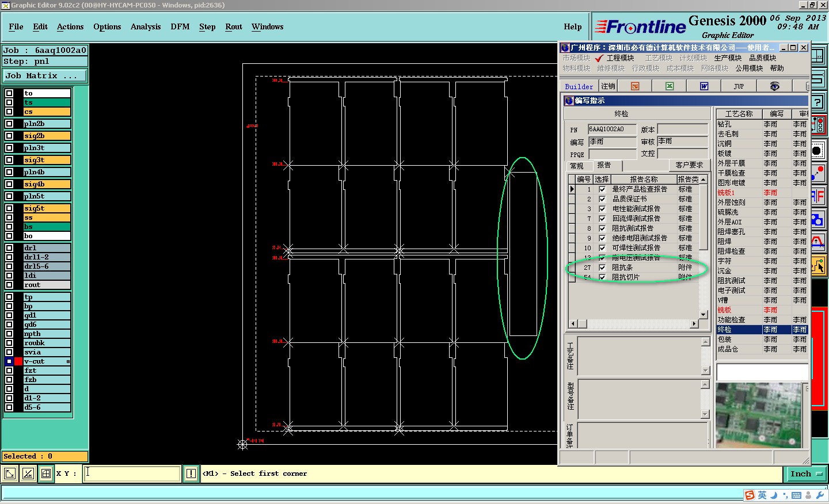
Task: Expand the Job Matrix button menu
Action: click(x=45, y=76)
